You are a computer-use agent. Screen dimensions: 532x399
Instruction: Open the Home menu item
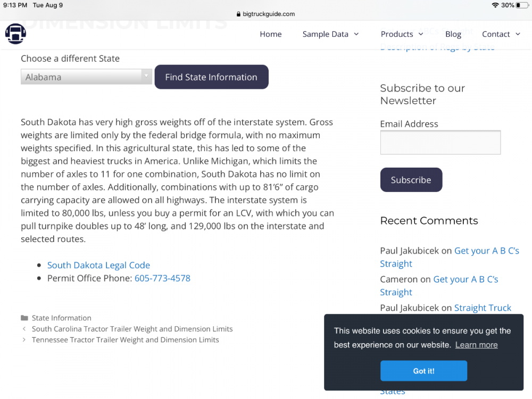coord(271,34)
